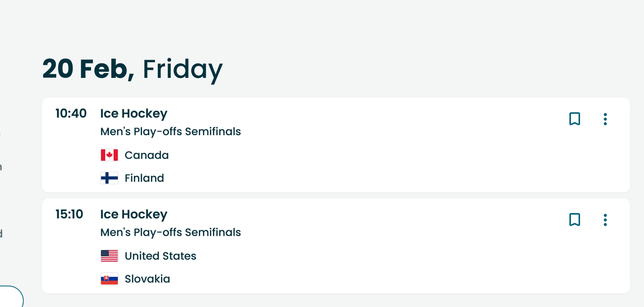This screenshot has width=644, height=307.
Task: Click Men's Play-offs Semifinals under the 15:10 event
Action: tap(171, 232)
